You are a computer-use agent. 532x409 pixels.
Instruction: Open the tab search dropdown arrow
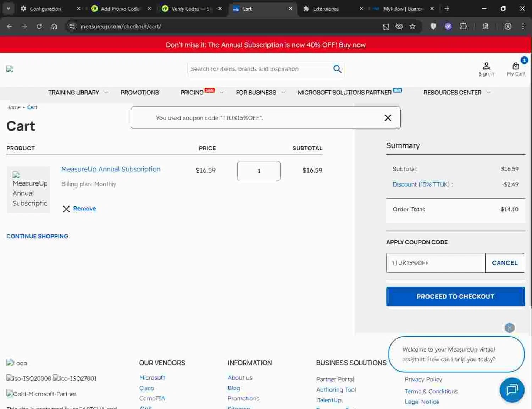(x=8, y=9)
